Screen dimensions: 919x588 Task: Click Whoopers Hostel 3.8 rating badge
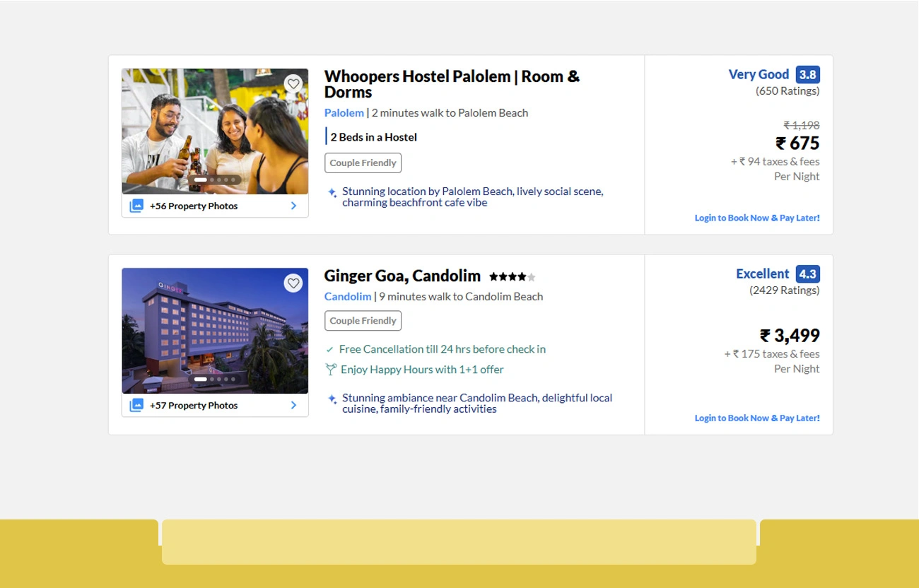807,75
